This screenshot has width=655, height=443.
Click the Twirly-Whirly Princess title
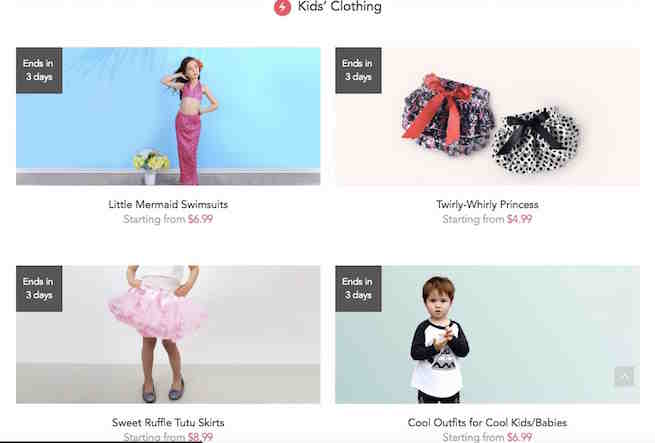487,204
